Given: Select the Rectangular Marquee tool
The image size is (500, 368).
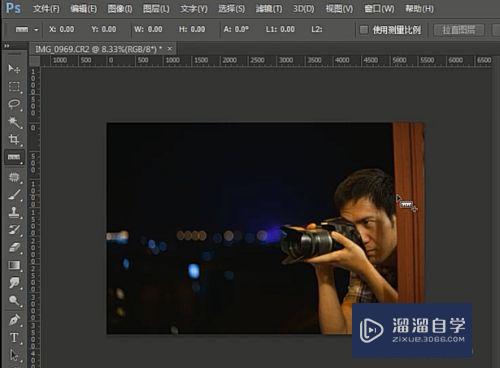Looking at the screenshot, I should pyautogui.click(x=14, y=87).
